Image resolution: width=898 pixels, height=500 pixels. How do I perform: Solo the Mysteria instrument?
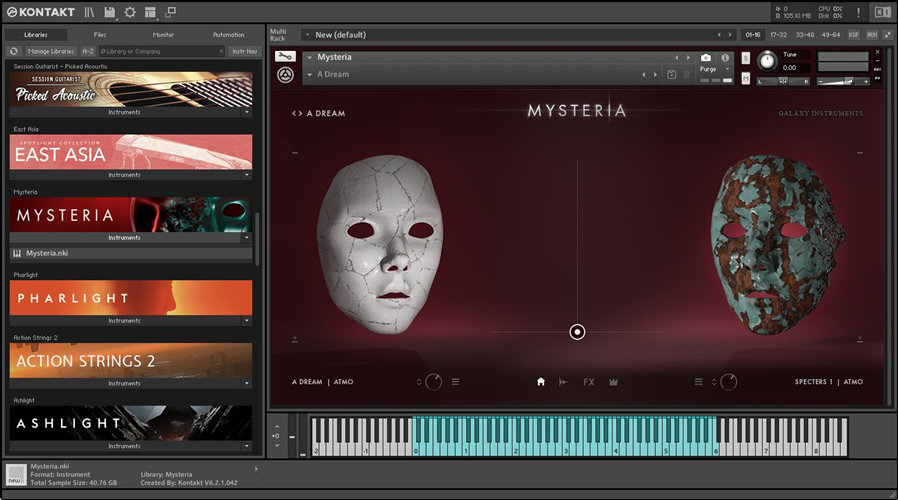point(746,56)
